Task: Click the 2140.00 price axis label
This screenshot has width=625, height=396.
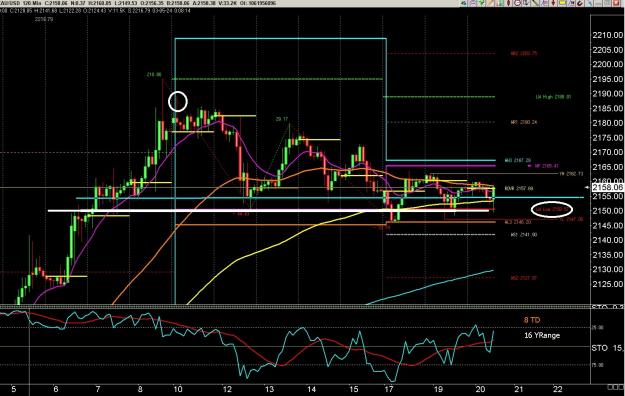Action: tap(608, 240)
